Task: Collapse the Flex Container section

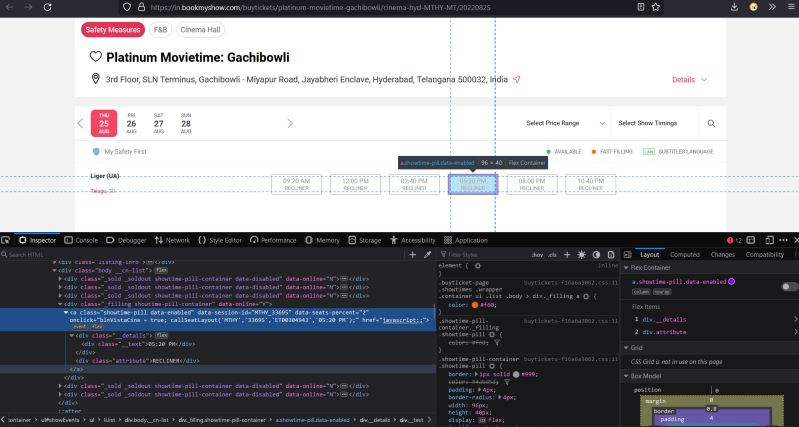Action: [626, 268]
